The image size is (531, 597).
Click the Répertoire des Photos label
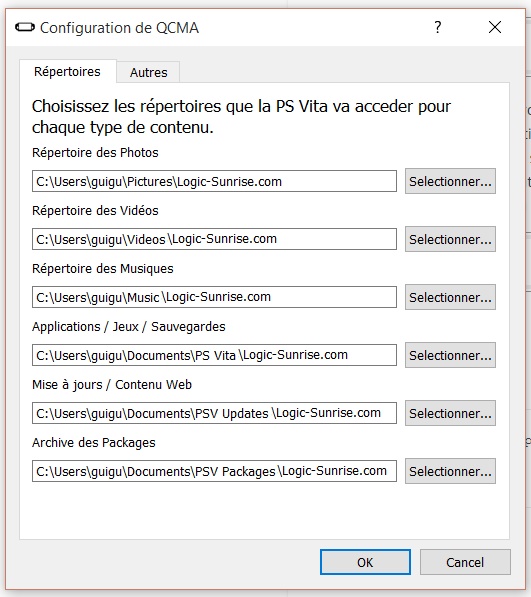point(95,153)
